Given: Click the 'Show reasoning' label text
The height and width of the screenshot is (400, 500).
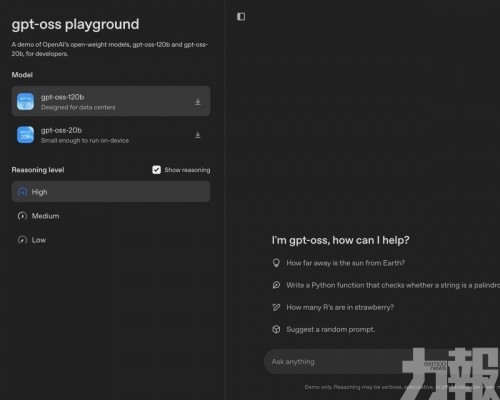Looking at the screenshot, I should 187,170.
